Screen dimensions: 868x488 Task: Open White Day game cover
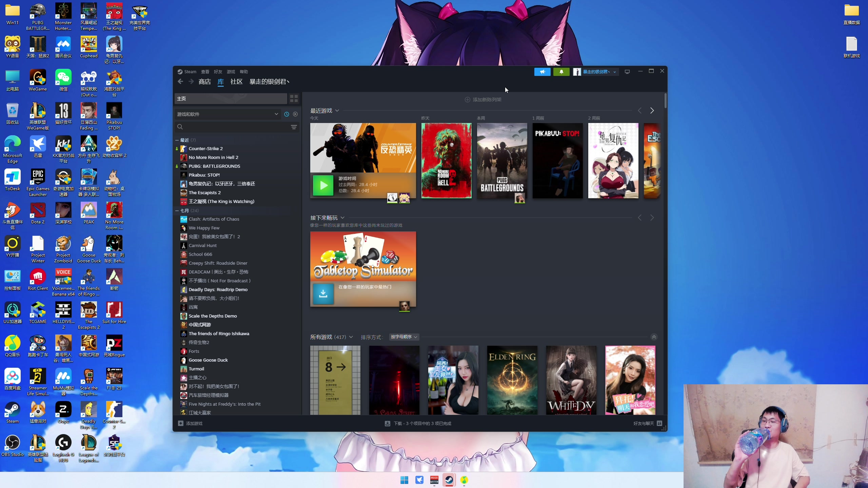[x=571, y=380]
